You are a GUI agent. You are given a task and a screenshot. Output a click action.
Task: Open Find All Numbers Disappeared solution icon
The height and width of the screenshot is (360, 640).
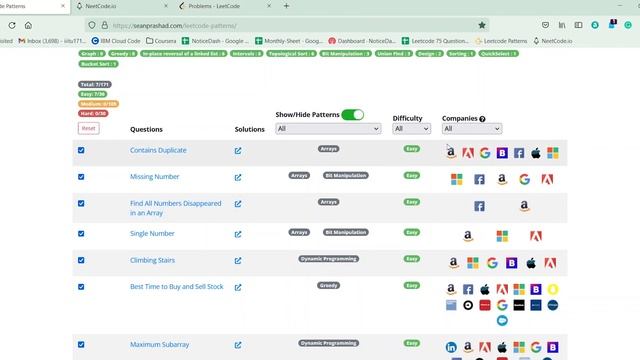[238, 204]
